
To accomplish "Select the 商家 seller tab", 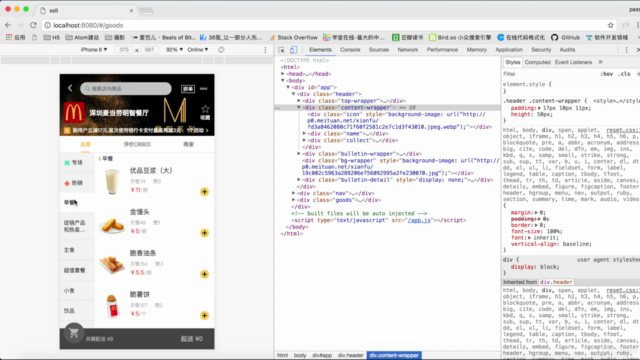I will [189, 144].
